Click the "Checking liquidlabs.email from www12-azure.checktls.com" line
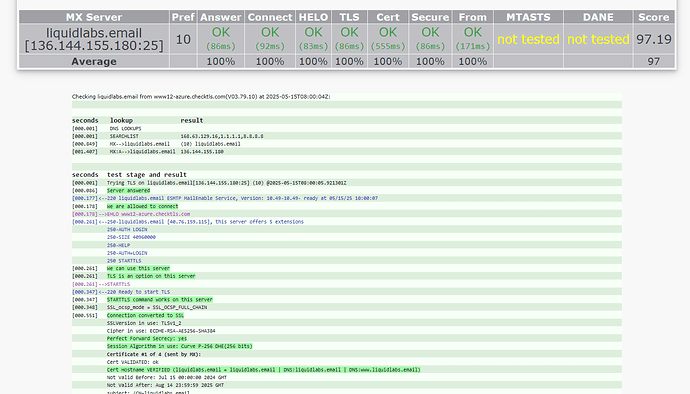This screenshot has height=394, width=690. pos(201,96)
